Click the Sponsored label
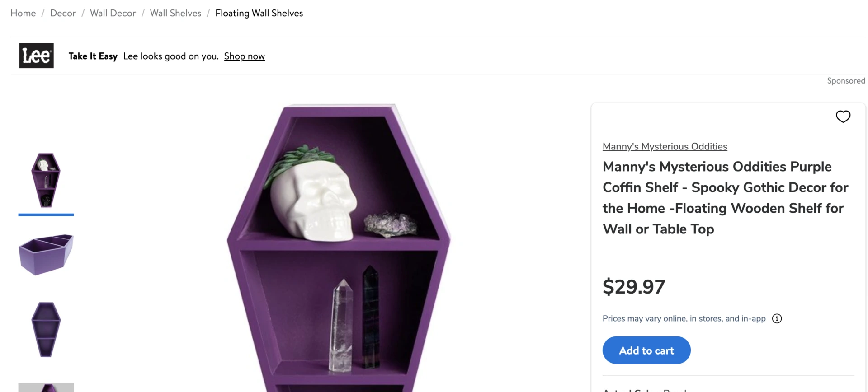 click(x=845, y=81)
